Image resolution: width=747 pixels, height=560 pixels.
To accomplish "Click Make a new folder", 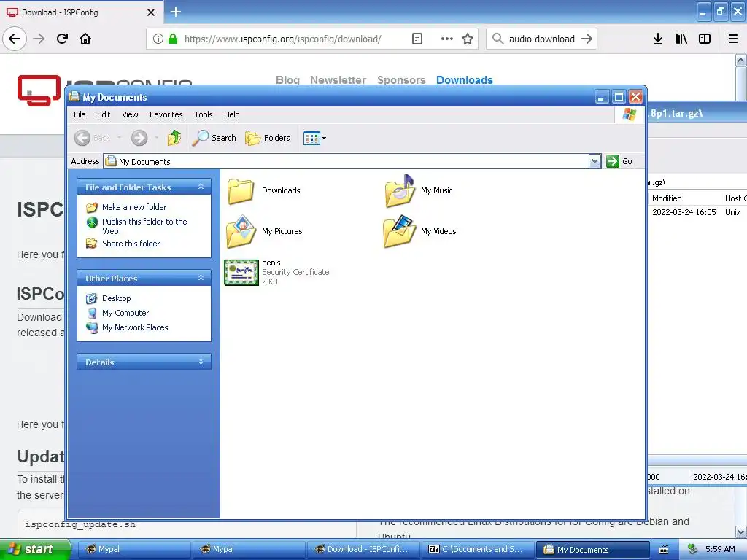I will 134,207.
